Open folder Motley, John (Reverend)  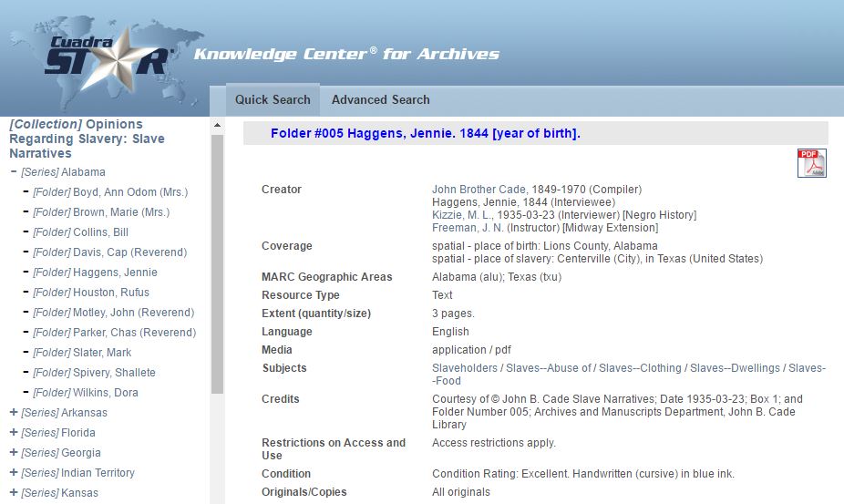tap(114, 313)
